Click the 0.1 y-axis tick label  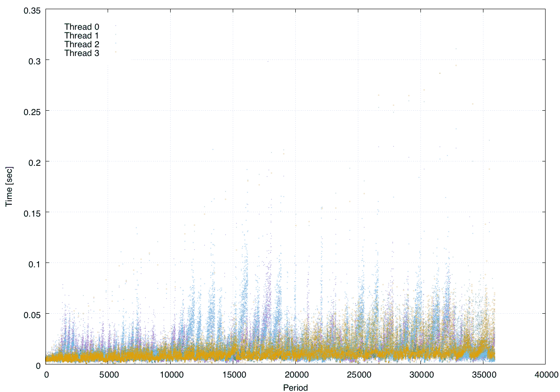(x=34, y=263)
